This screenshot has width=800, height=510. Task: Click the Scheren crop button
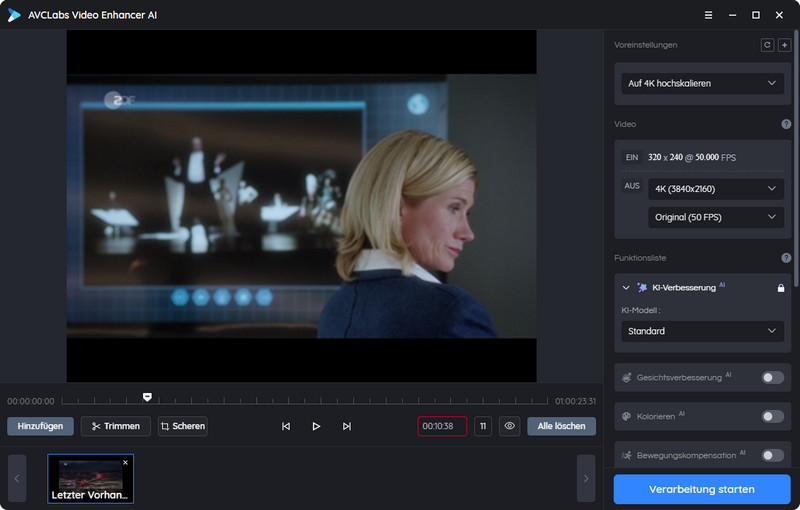[183, 426]
